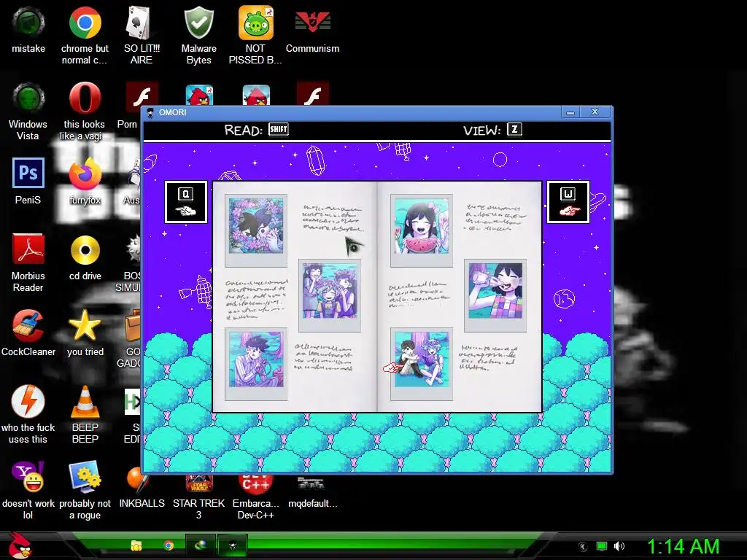Flip to next album page with W button

click(x=568, y=202)
